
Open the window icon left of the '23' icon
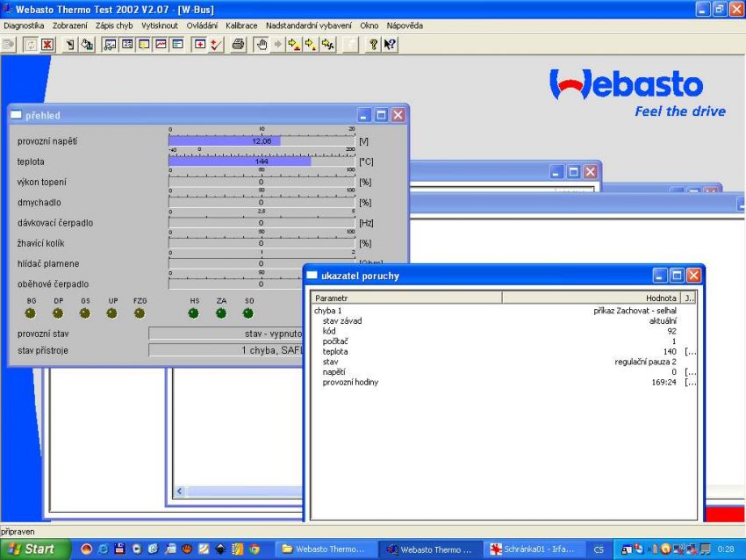(110, 45)
